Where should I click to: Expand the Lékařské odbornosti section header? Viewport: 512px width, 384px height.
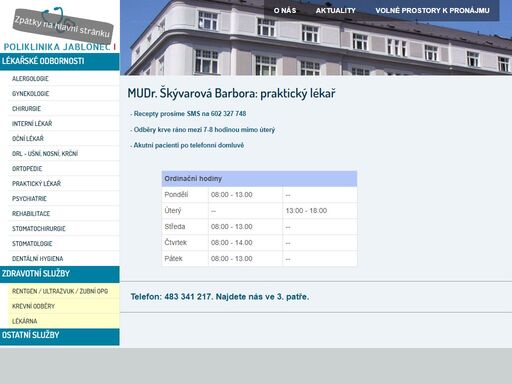60,61
